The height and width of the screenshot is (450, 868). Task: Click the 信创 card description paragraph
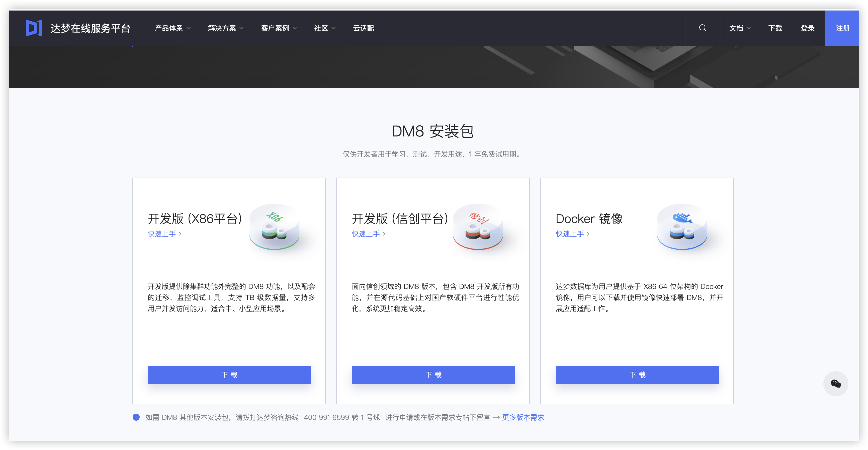point(435,297)
